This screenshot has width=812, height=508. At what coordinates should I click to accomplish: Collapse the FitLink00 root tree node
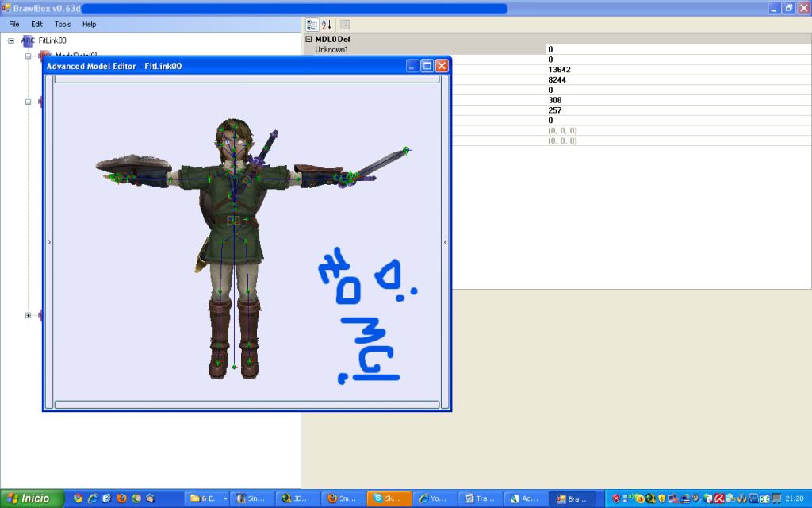click(12, 40)
